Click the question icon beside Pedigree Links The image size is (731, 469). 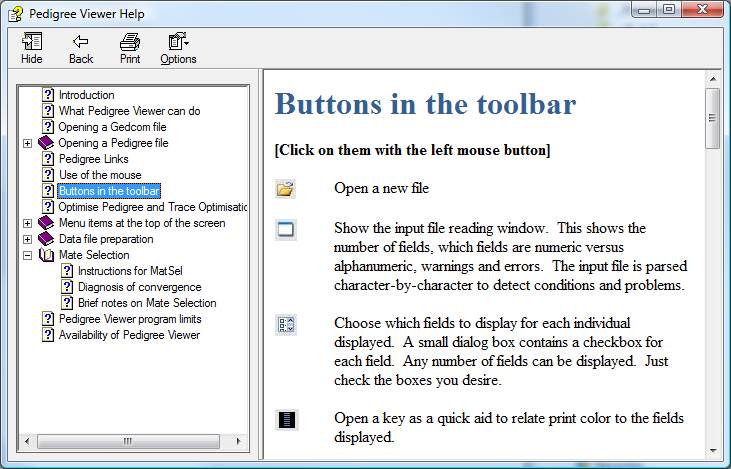click(48, 159)
